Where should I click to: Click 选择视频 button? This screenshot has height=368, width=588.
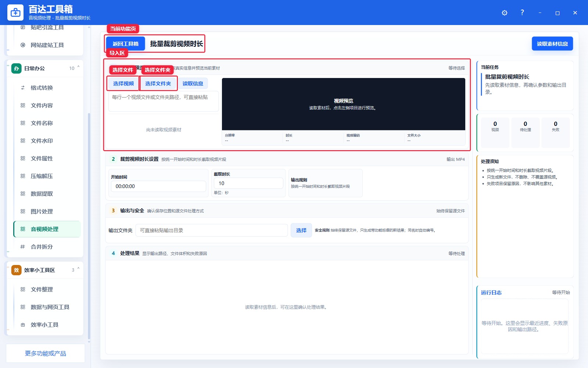pos(123,84)
